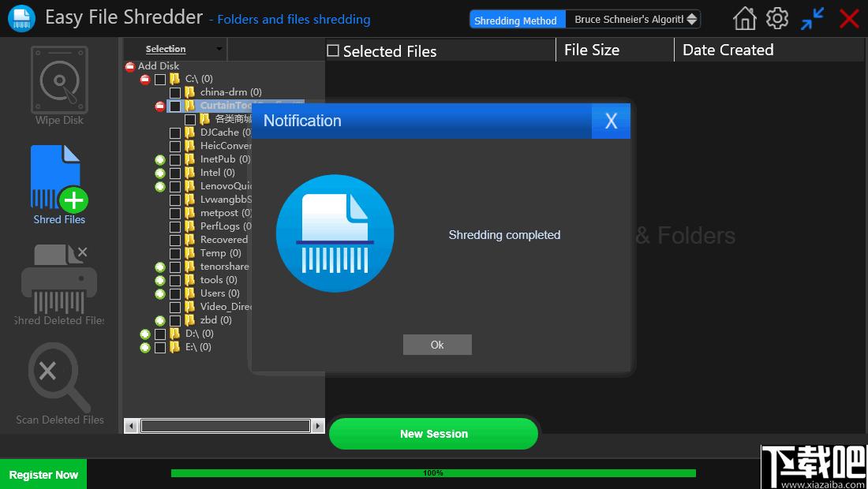Screen dimensions: 868x489
Task: Click the D:\ drive folder icon
Action: pyautogui.click(x=175, y=334)
